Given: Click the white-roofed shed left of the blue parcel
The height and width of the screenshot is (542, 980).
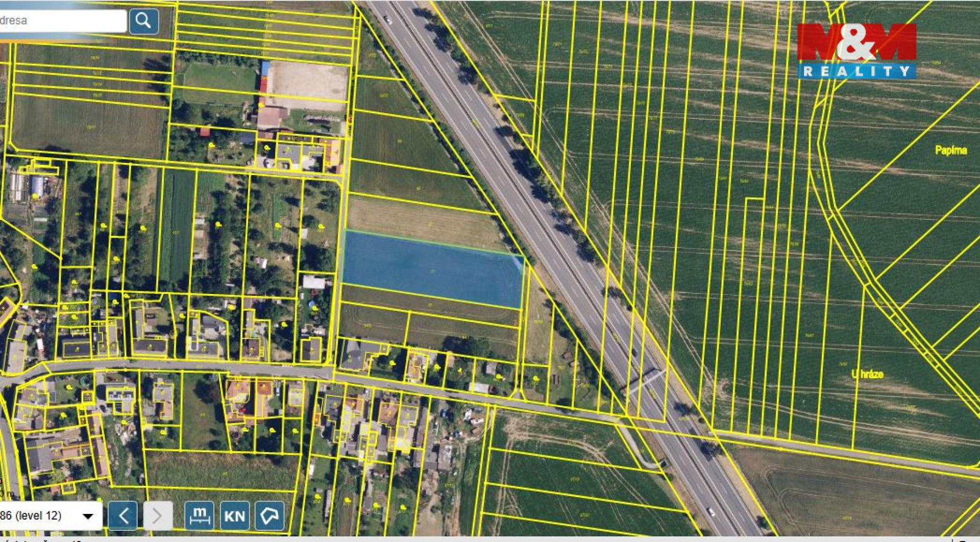Looking at the screenshot, I should click(x=313, y=282).
